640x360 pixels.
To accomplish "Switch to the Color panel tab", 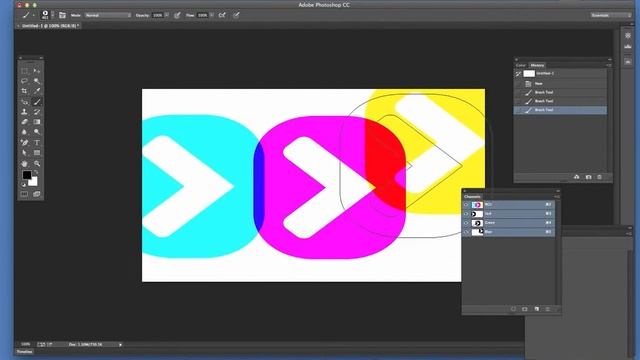I will (x=521, y=65).
